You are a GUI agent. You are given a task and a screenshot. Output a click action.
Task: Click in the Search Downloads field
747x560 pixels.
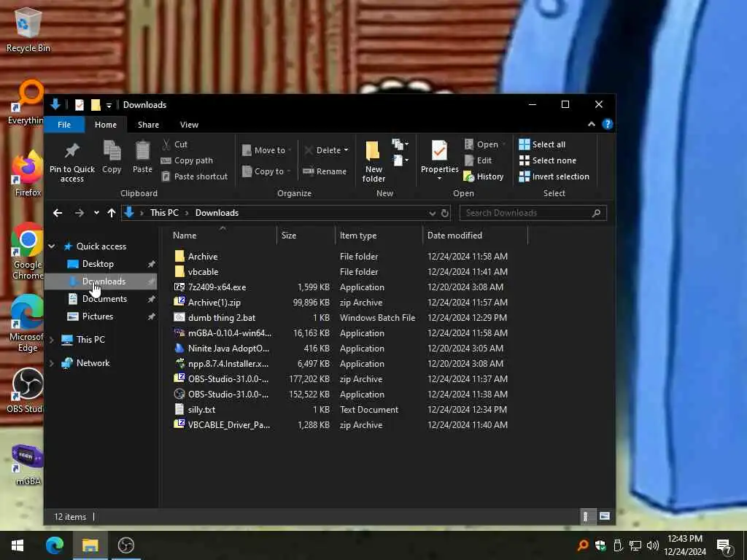(x=533, y=213)
